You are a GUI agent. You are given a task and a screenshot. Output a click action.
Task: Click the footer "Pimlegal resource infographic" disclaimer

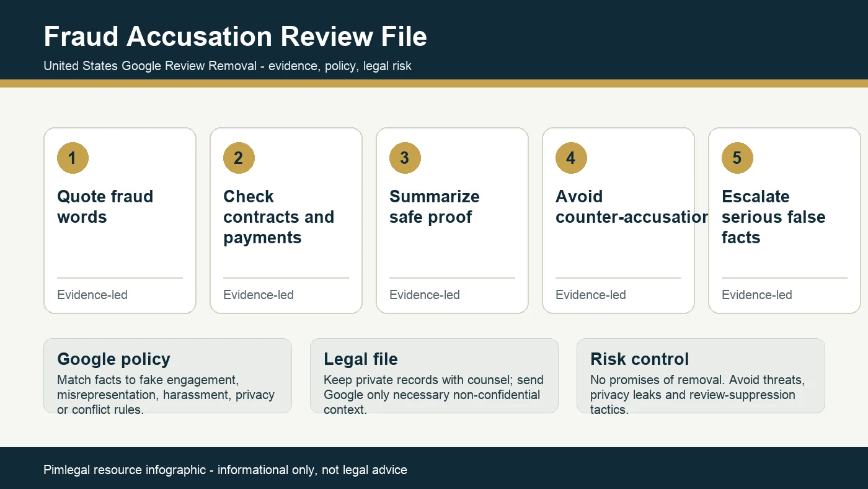[225, 470]
